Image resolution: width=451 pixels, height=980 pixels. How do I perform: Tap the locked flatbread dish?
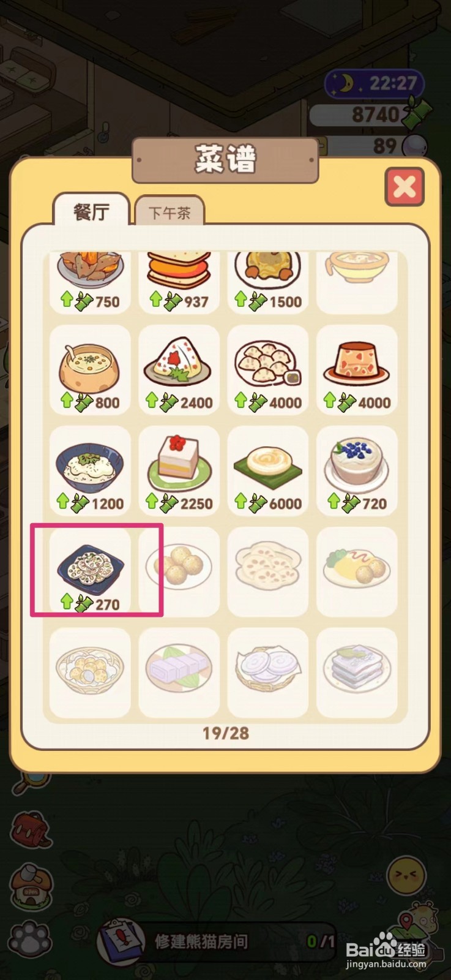pyautogui.click(x=268, y=571)
